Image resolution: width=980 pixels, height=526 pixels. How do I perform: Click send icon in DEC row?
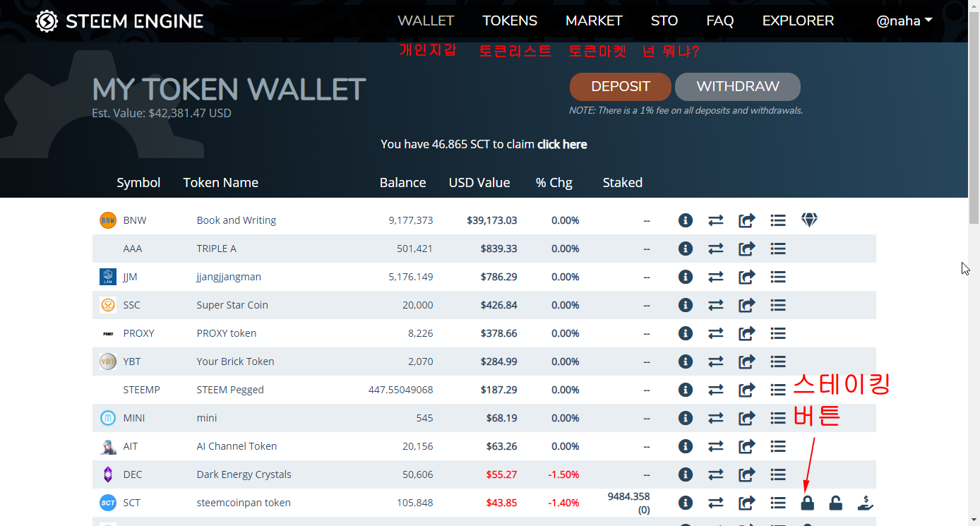pos(747,474)
